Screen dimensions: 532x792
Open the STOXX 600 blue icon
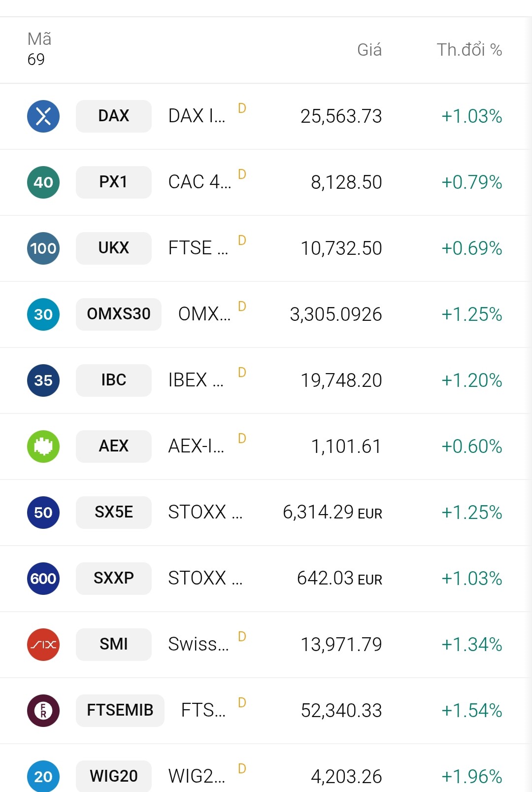[x=43, y=579]
